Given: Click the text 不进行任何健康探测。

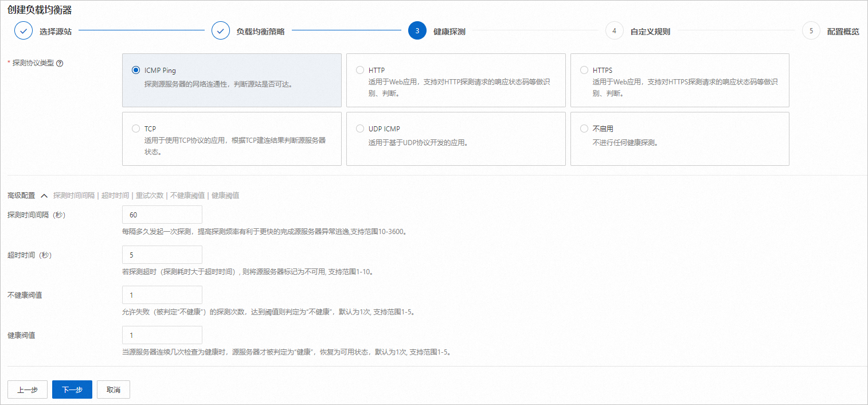Looking at the screenshot, I should (x=625, y=142).
